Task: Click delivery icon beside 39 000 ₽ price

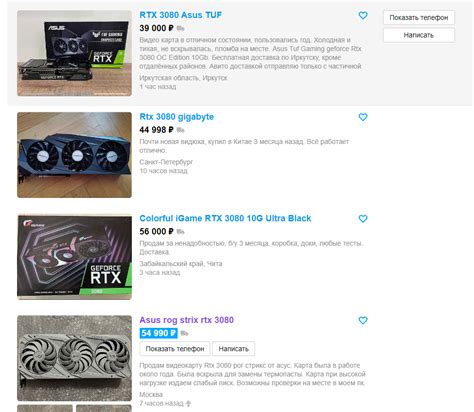Action: tap(180, 28)
